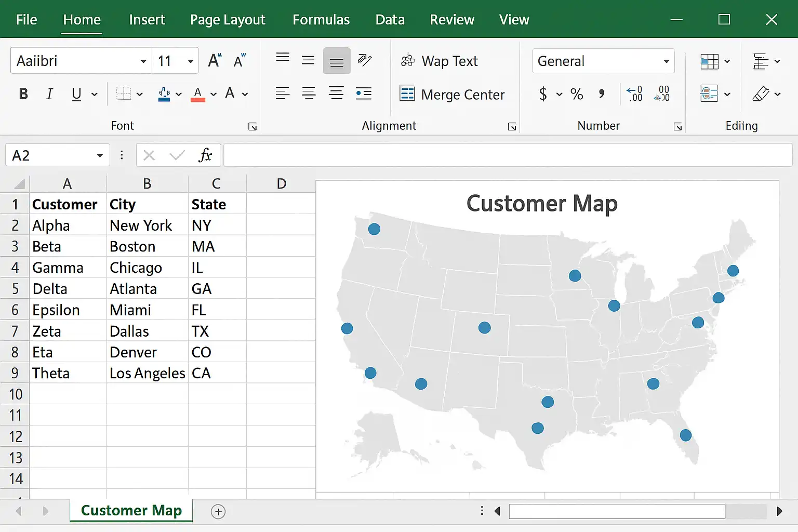The image size is (798, 532).
Task: Open the font name dropdown
Action: point(143,61)
